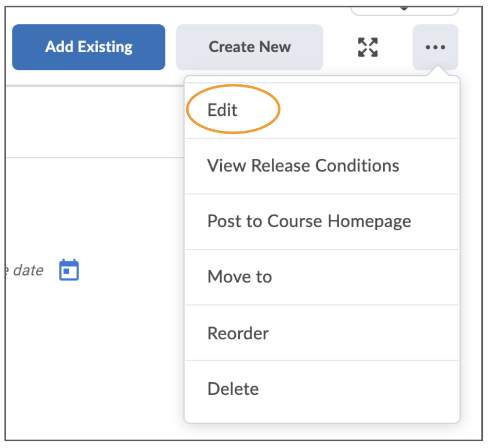Click the blue calendar due date icon
The height and width of the screenshot is (448, 490).
(x=69, y=270)
